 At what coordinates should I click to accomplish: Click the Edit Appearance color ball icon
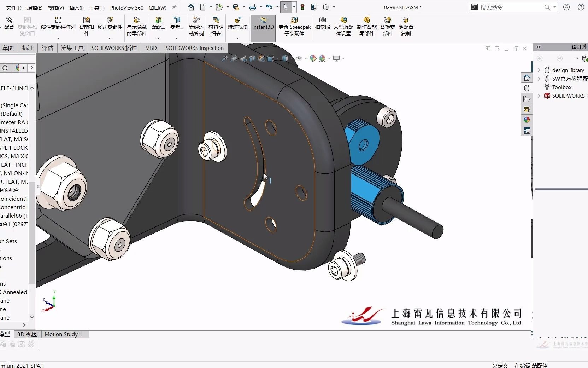coord(313,58)
